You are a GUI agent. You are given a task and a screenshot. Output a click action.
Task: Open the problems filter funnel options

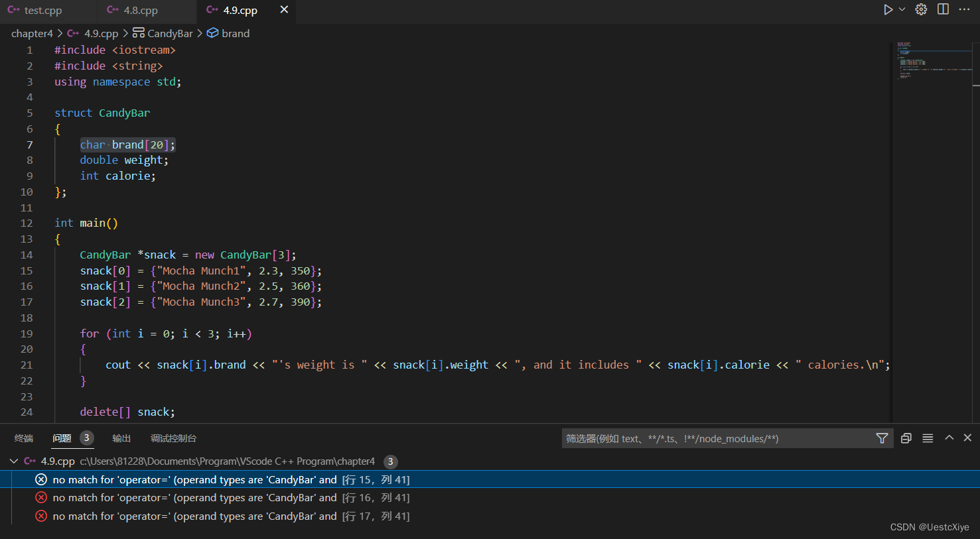[882, 438]
